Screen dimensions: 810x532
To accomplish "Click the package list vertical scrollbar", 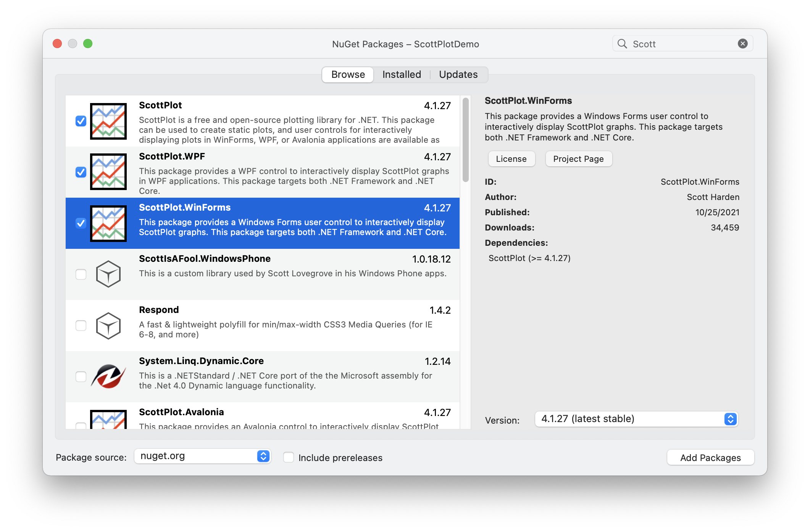I will tap(465, 140).
